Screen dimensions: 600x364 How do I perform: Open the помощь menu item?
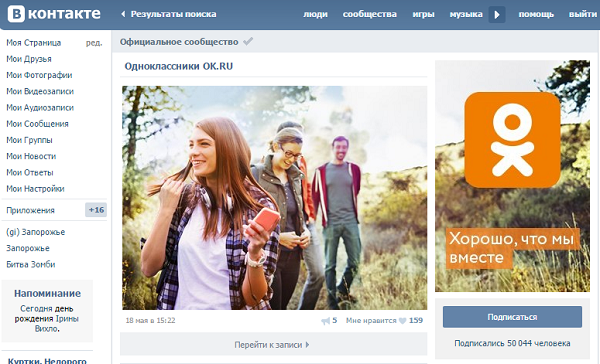[x=536, y=15]
